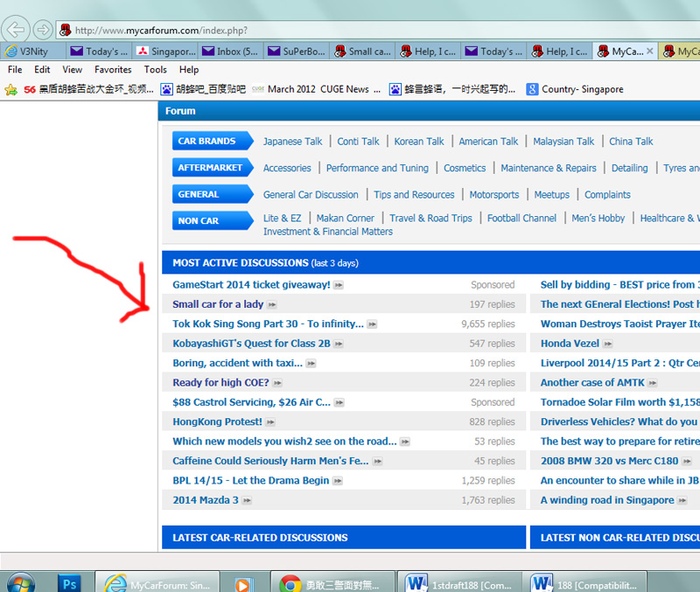Image resolution: width=700 pixels, height=592 pixels.
Task: Click go-to-last-post icon beside GameStart 2014 giveaway
Action: (x=339, y=285)
